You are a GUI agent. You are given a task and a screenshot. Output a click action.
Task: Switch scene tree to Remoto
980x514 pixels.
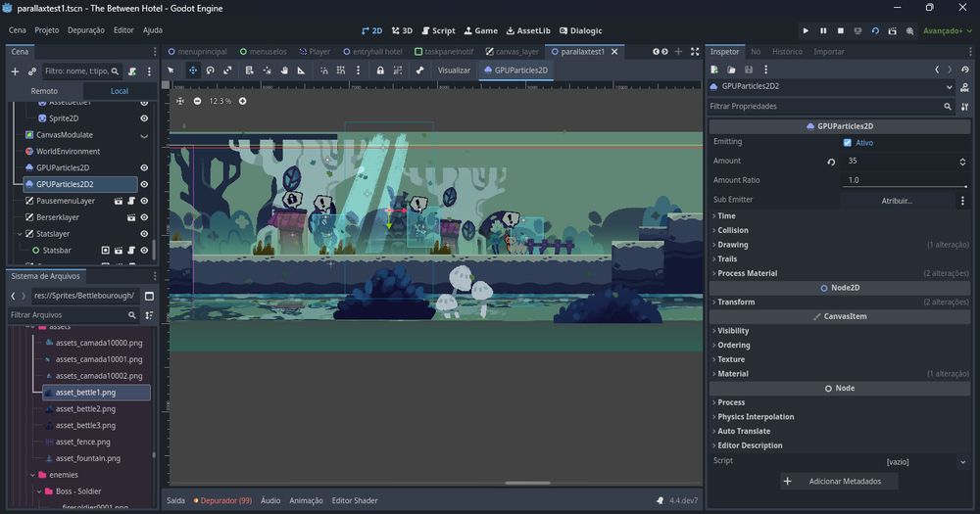click(44, 91)
